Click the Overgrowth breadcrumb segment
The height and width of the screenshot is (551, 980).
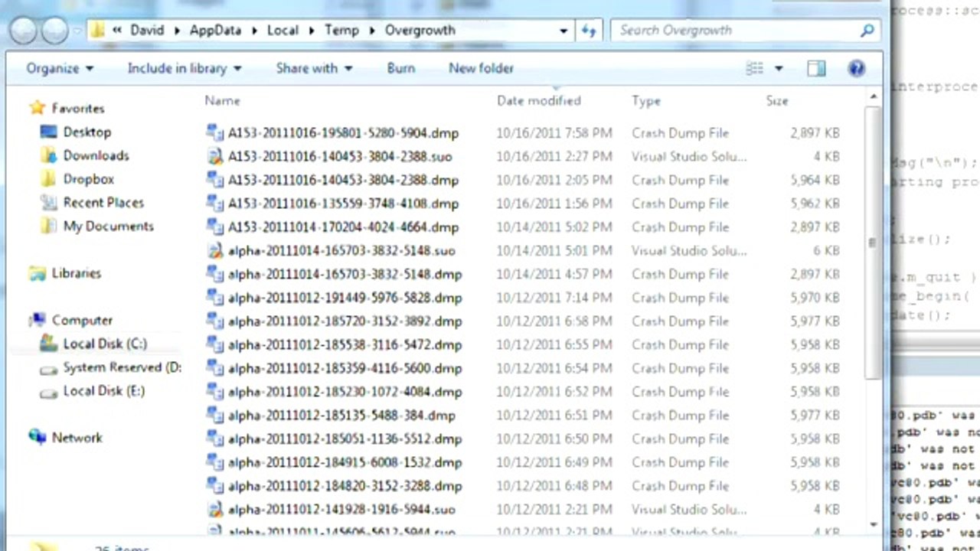tap(420, 31)
